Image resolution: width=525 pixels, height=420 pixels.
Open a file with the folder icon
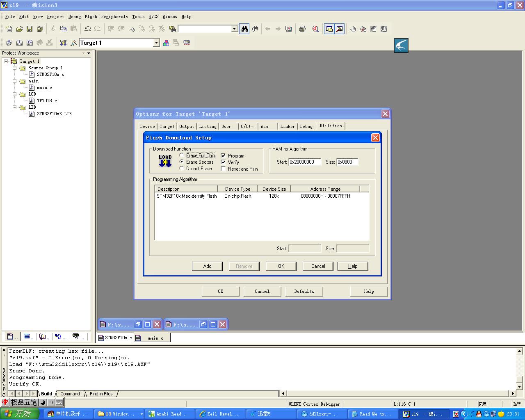(x=19, y=29)
